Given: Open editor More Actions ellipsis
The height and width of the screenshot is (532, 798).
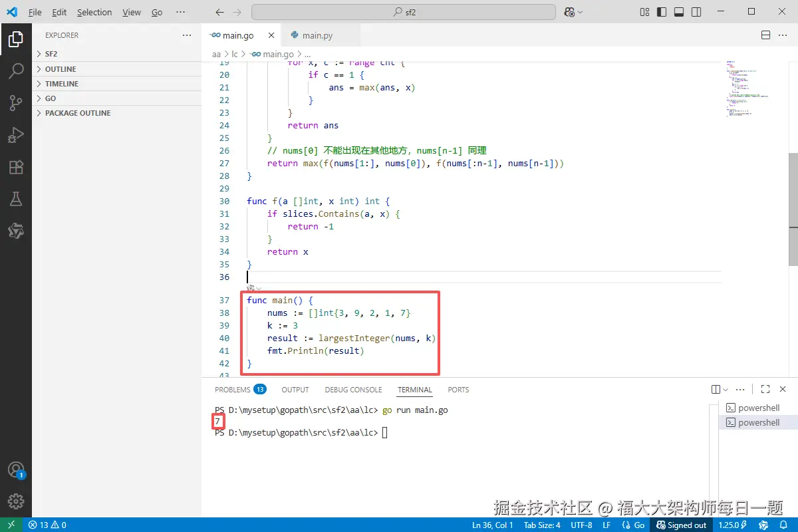Looking at the screenshot, I should pyautogui.click(x=783, y=35).
